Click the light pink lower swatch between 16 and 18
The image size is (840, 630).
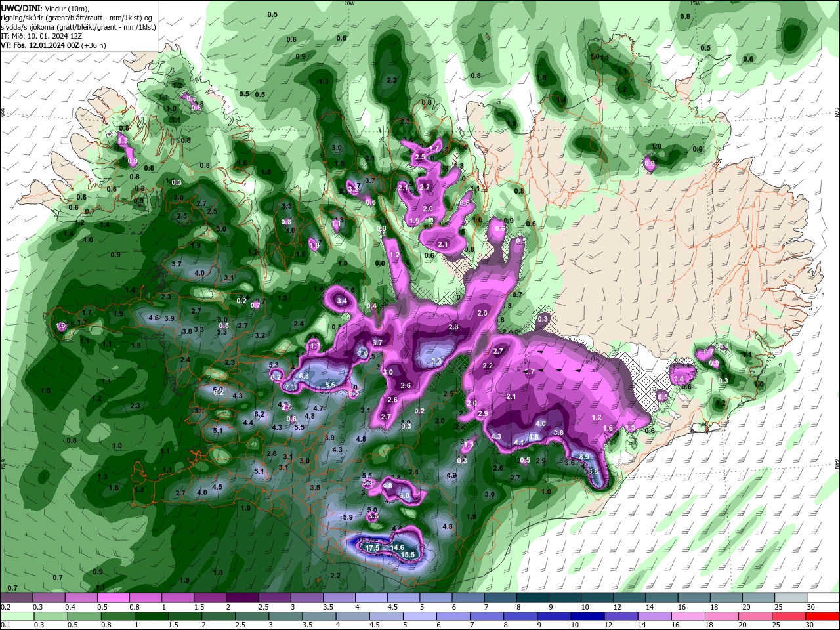coord(688,616)
